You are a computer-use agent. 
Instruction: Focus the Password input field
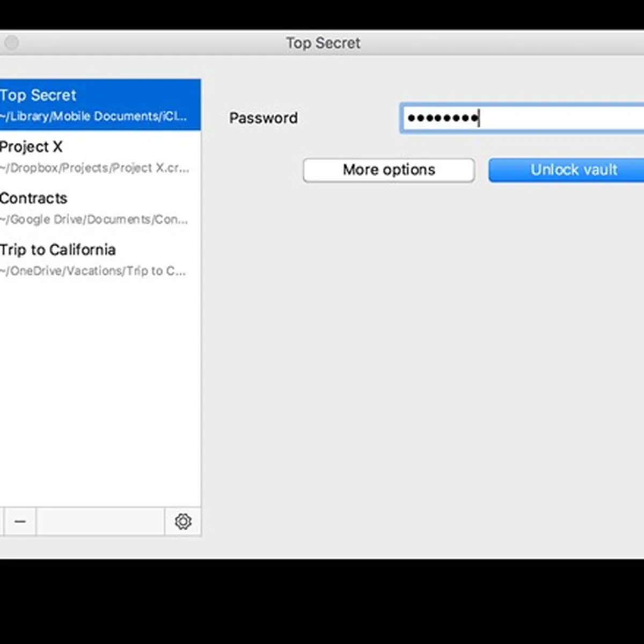click(558, 118)
